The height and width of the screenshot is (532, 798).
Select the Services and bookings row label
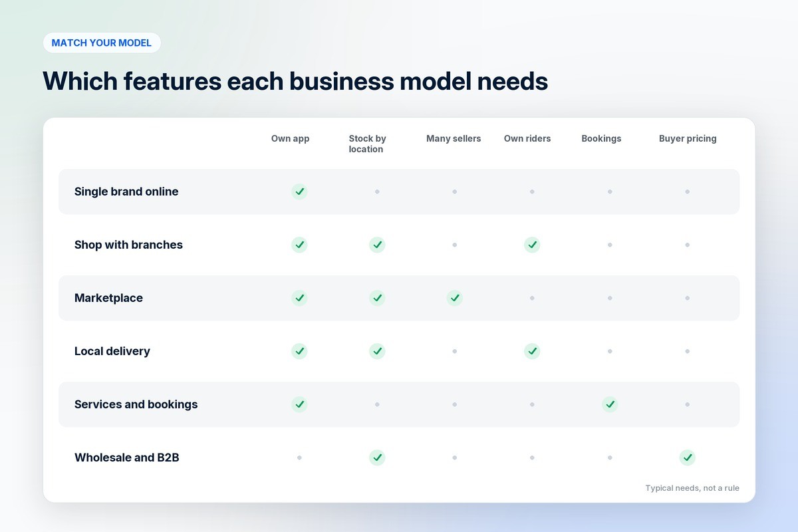point(136,404)
